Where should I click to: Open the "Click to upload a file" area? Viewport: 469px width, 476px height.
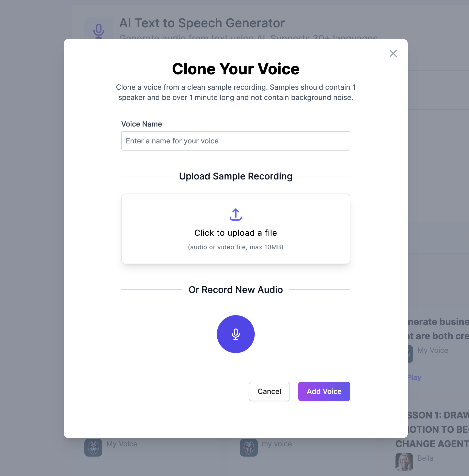pyautogui.click(x=236, y=233)
